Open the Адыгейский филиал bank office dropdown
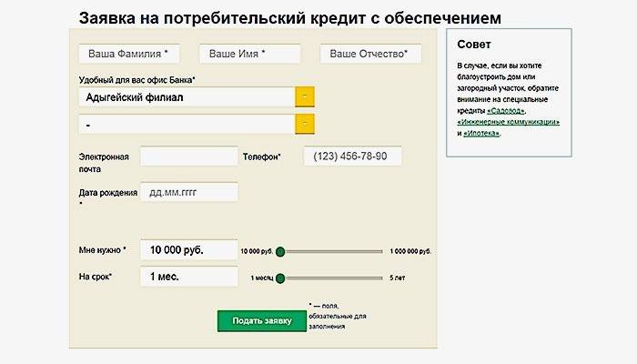This screenshot has height=364, width=637. pyautogui.click(x=187, y=96)
